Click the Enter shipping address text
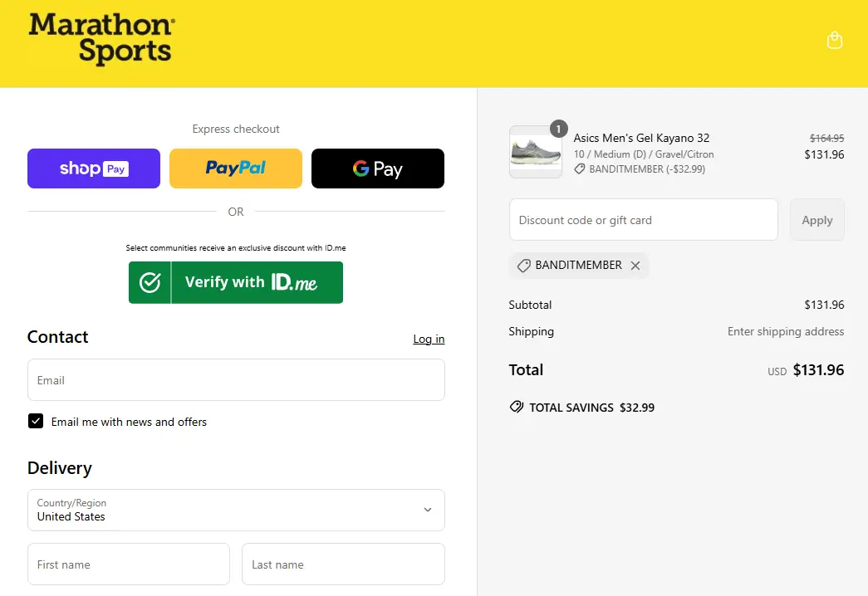Viewport: 868px width, 596px height. [786, 331]
